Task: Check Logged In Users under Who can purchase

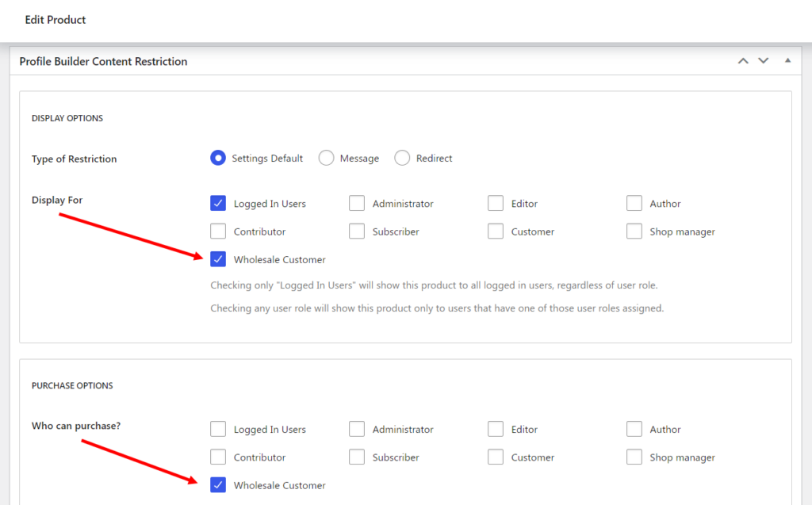Action: [218, 429]
